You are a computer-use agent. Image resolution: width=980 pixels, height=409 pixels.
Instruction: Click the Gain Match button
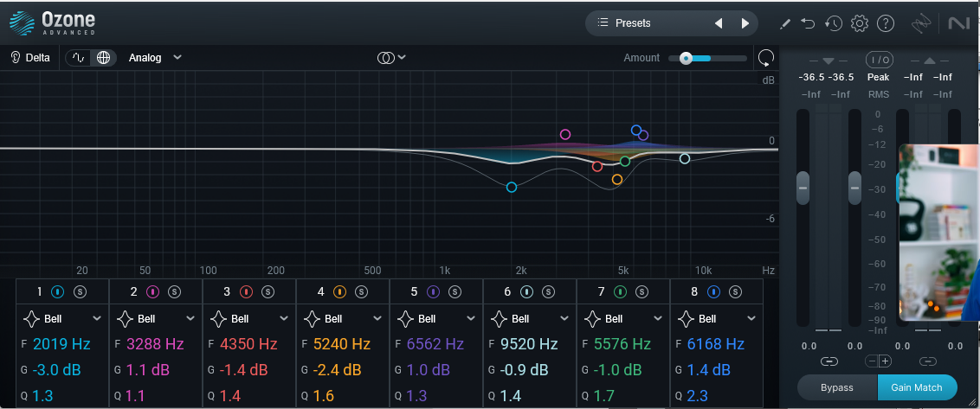pos(917,387)
